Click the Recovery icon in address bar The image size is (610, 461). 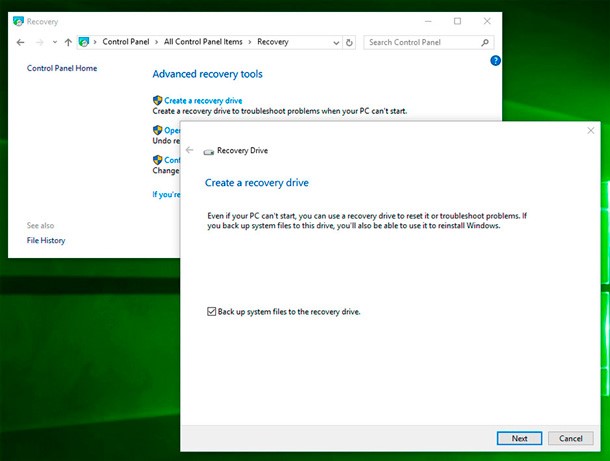pyautogui.click(x=84, y=43)
